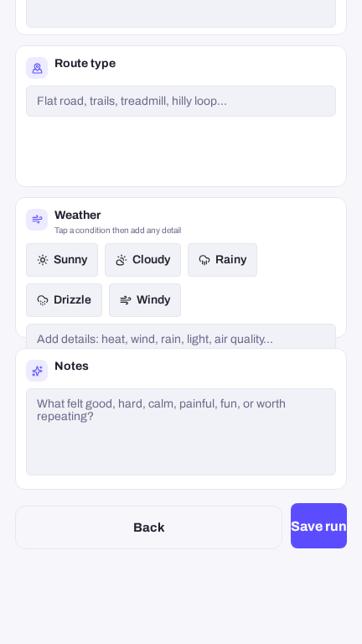362x644 pixels.
Task: Click the partially visible field at top
Action: coord(181,13)
